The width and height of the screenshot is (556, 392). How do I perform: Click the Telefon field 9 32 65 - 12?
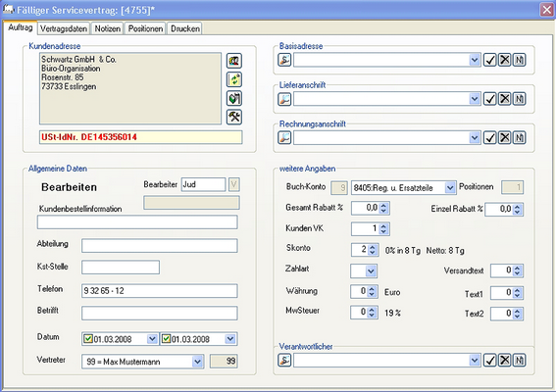(x=160, y=291)
